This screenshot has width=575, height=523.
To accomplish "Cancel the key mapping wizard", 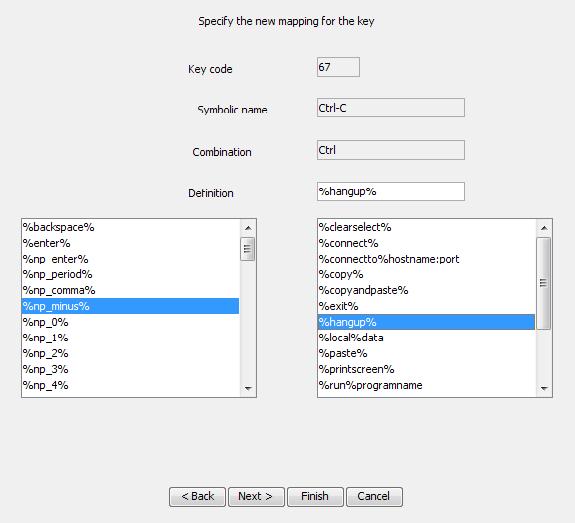I will click(x=374, y=497).
